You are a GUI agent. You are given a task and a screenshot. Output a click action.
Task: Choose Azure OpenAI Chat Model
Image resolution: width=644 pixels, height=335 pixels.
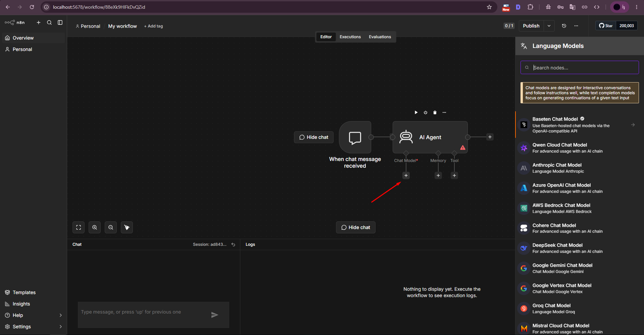pyautogui.click(x=580, y=188)
